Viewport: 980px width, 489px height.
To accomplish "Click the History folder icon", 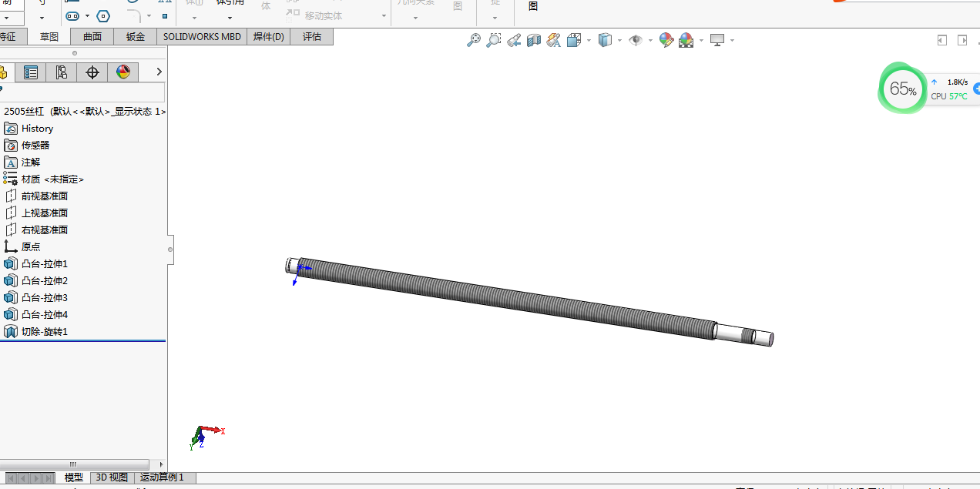I will click(11, 129).
